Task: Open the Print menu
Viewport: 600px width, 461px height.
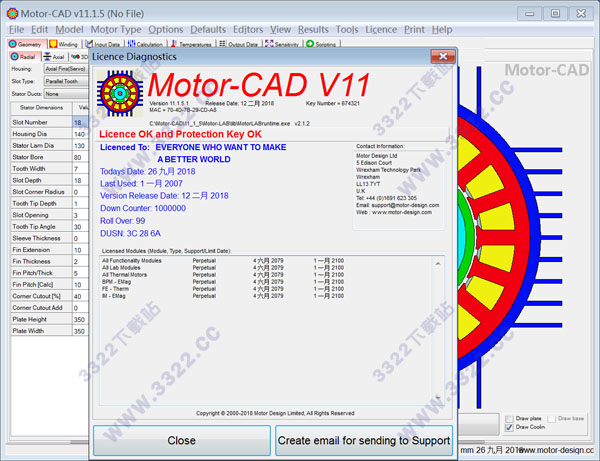Action: coord(414,29)
